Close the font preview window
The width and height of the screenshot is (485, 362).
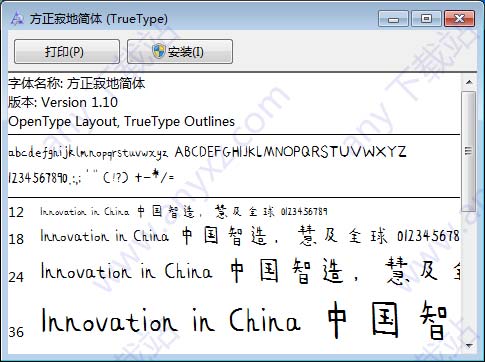(460, 19)
